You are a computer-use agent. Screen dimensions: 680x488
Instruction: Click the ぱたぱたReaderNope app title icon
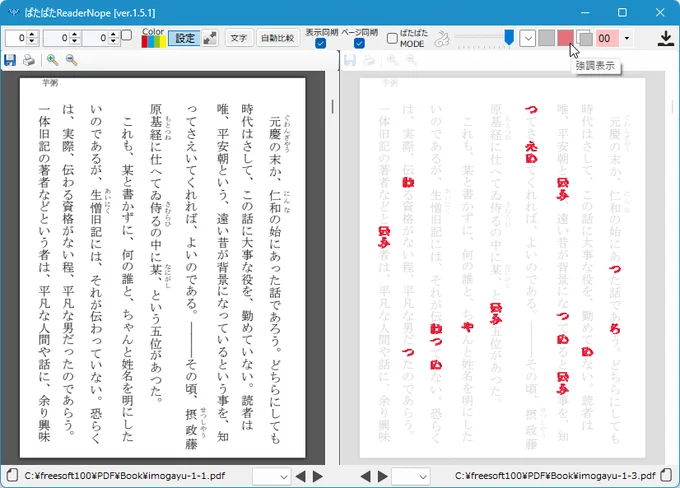pos(14,12)
